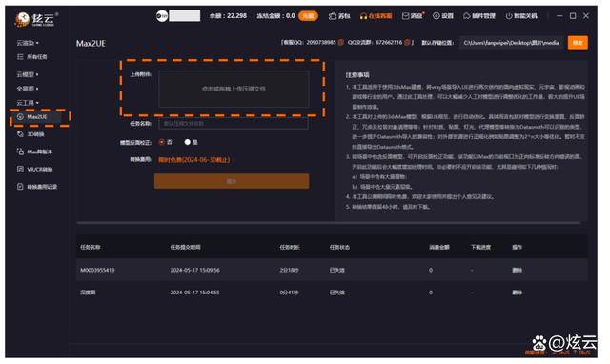610x364 pixels.
Task: Click the 任务提交时间 column header
Action: click(186, 247)
